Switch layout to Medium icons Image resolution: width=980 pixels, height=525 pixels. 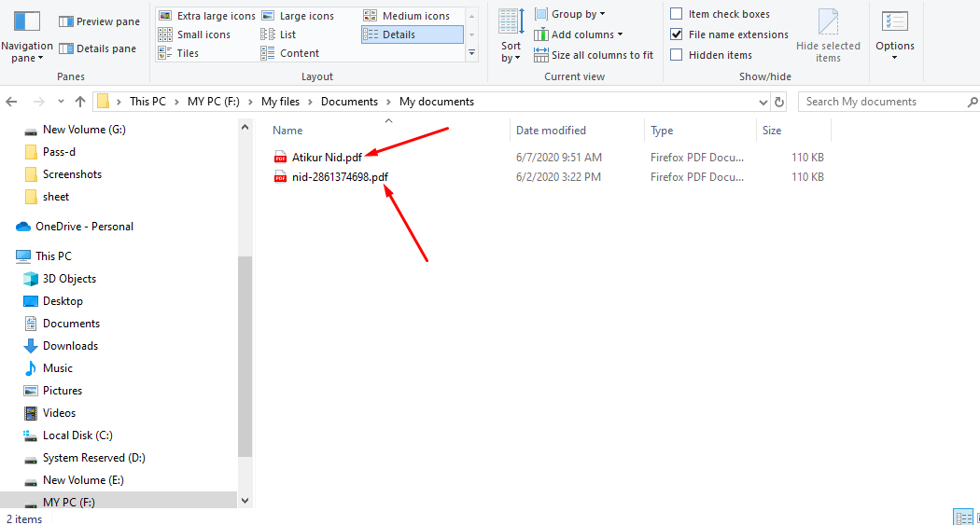(x=406, y=16)
